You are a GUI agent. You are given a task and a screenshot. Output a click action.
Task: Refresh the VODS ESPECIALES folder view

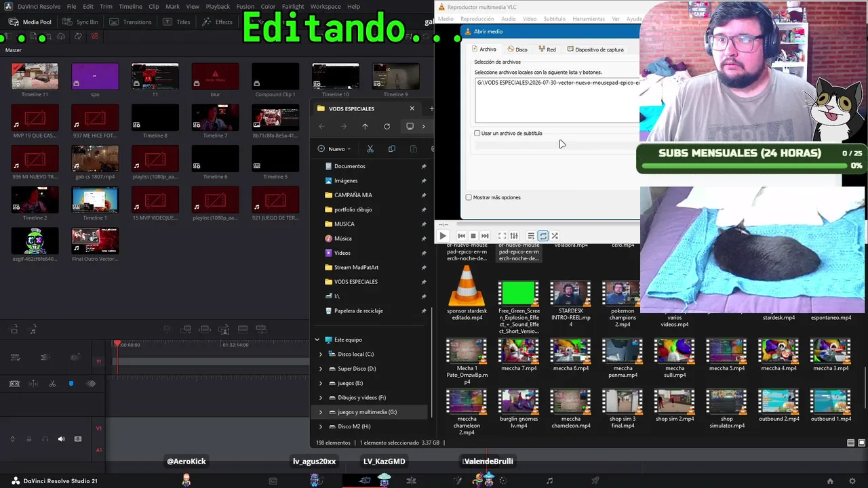point(387,127)
